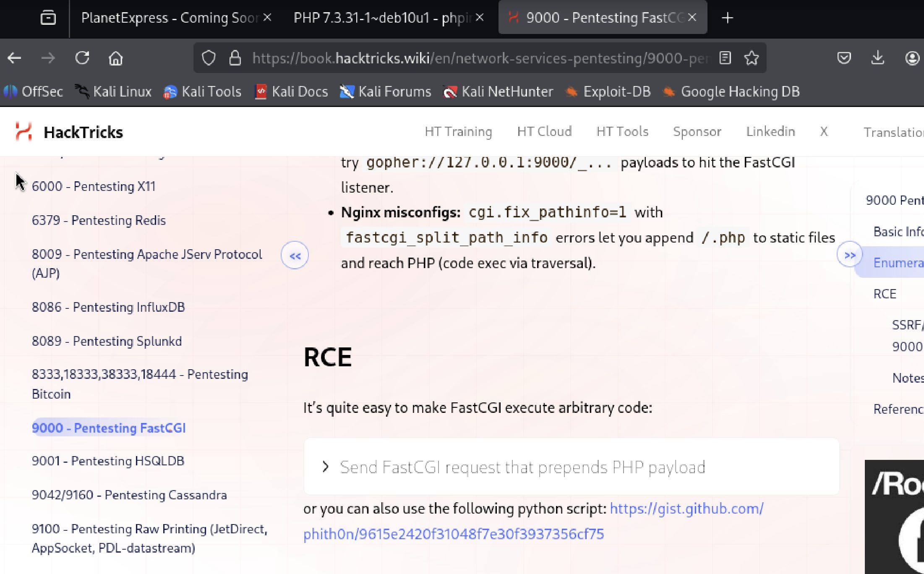Click the Pocket save icon
Image resolution: width=924 pixels, height=574 pixels.
[844, 58]
